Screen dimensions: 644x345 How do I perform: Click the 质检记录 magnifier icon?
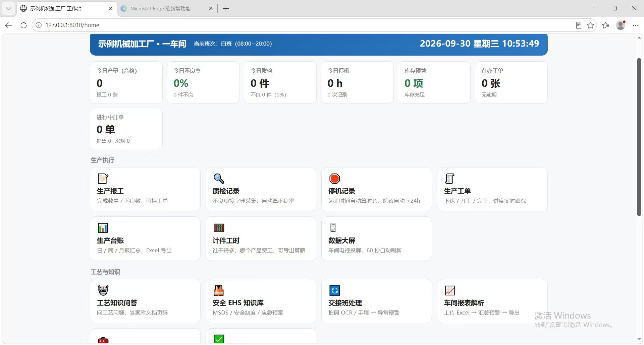(219, 179)
